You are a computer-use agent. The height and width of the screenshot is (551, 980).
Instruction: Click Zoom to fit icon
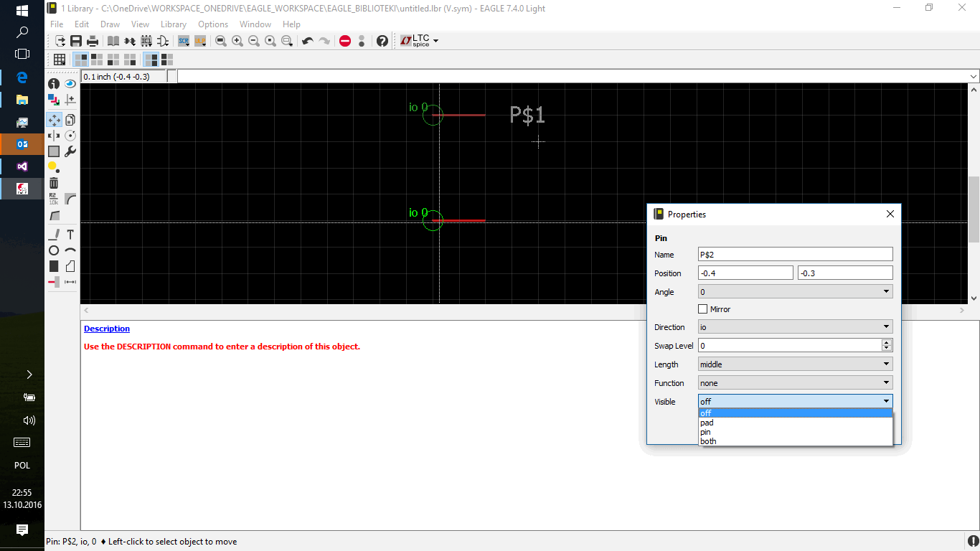(221, 41)
